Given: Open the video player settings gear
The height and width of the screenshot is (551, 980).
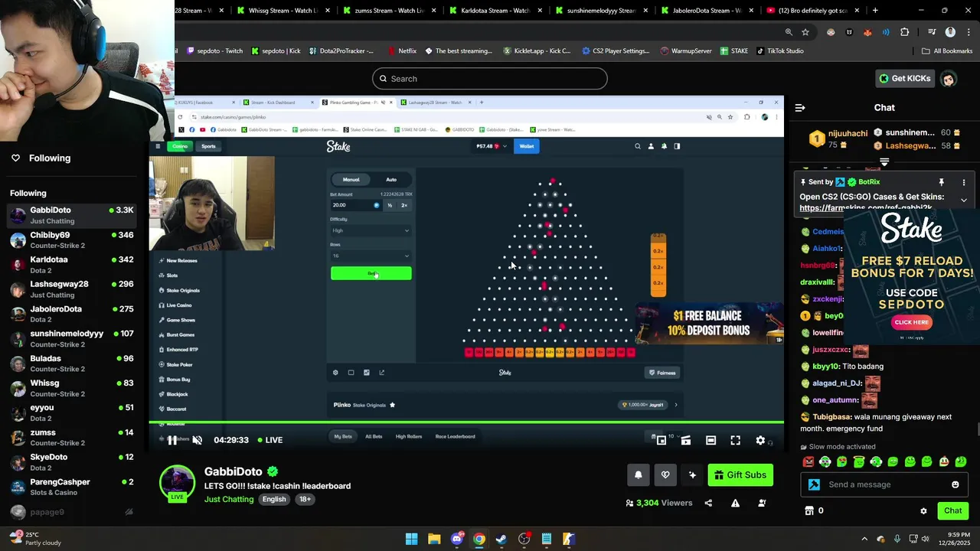Looking at the screenshot, I should coord(760,440).
